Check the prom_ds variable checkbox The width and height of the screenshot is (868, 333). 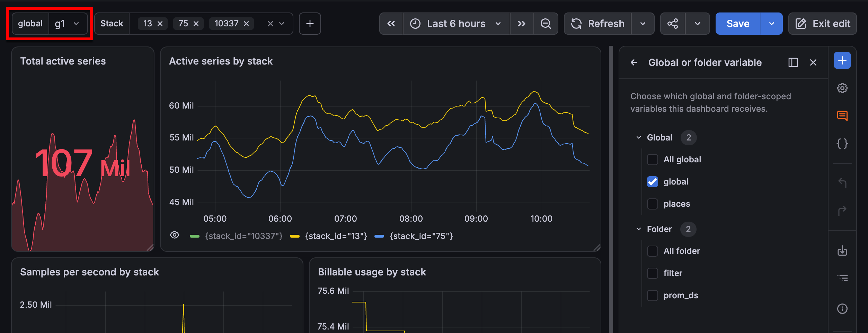click(x=653, y=296)
